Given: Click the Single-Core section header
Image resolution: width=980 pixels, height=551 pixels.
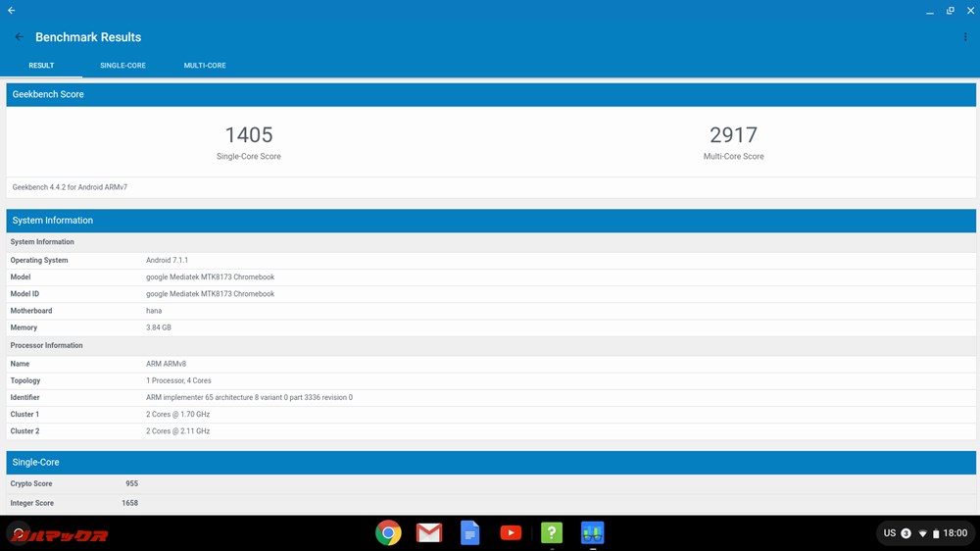Looking at the screenshot, I should click(491, 462).
